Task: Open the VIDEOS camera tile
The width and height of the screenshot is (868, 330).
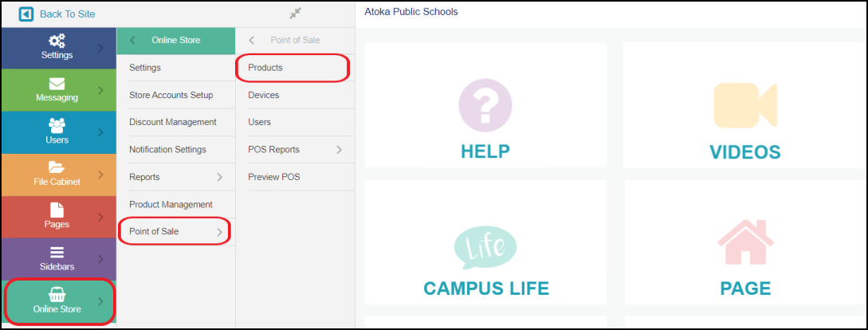Action: pos(745,106)
